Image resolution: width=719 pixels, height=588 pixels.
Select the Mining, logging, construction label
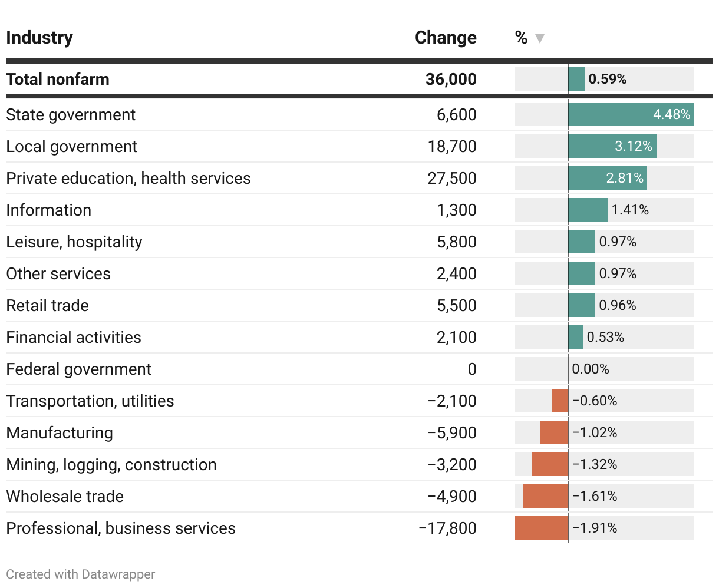pos(111,464)
